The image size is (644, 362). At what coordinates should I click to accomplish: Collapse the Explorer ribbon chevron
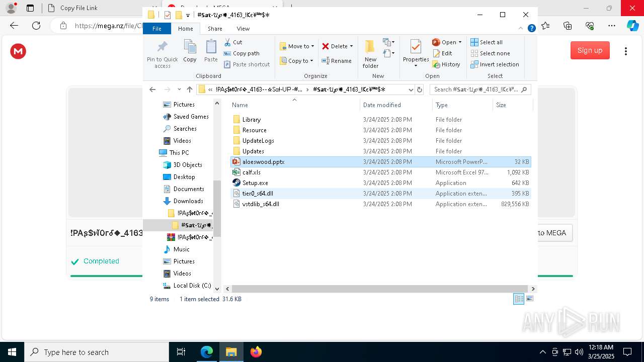click(521, 29)
